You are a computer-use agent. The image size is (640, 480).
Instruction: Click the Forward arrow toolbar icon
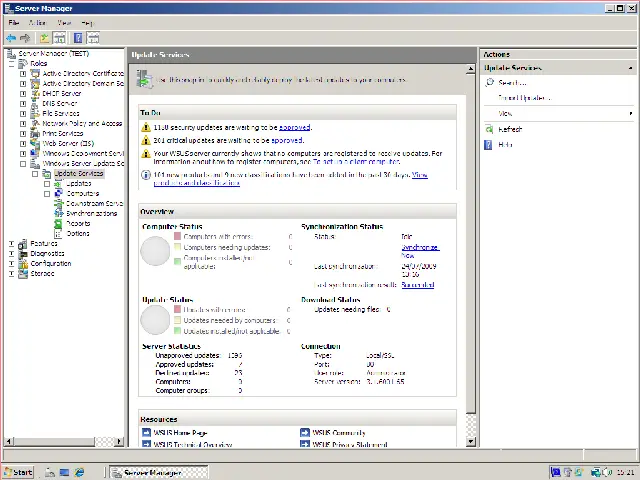(x=25, y=38)
